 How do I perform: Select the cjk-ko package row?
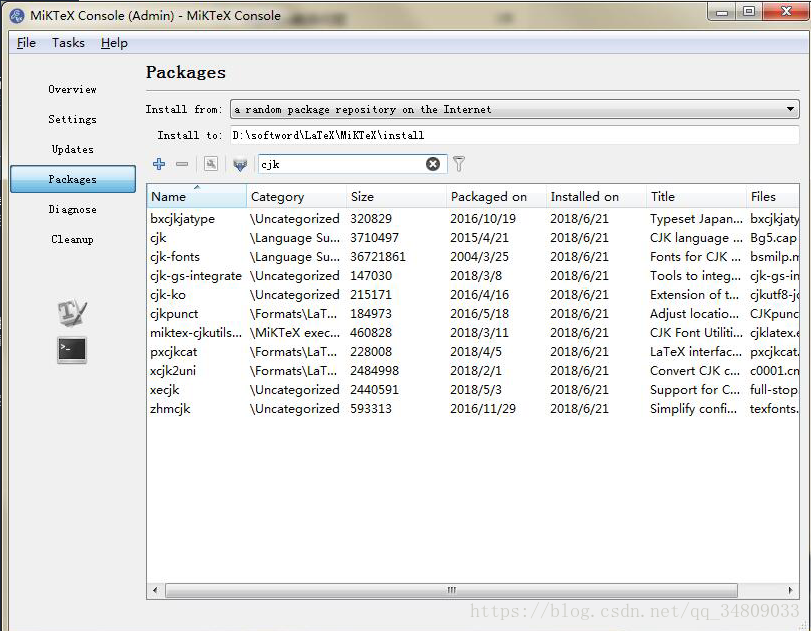473,295
